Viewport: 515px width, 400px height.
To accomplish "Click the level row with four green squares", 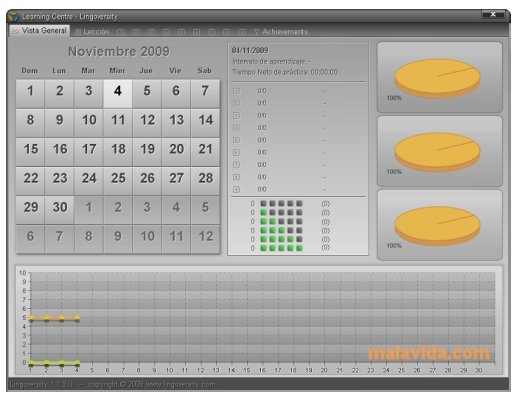I will pyautogui.click(x=290, y=239).
